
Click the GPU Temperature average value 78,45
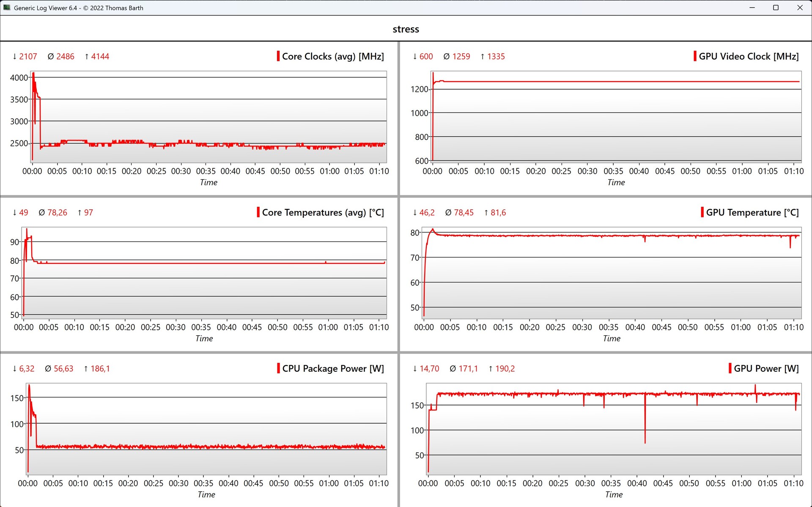(x=464, y=213)
